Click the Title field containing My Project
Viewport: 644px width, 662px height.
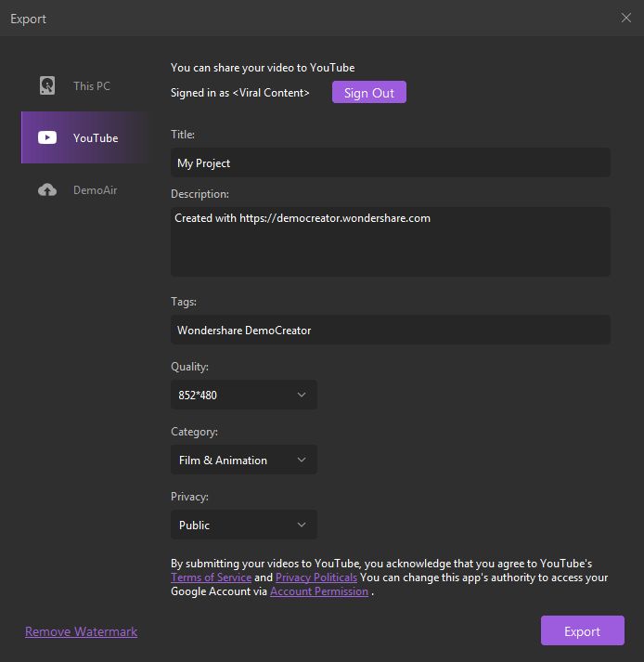coord(390,162)
